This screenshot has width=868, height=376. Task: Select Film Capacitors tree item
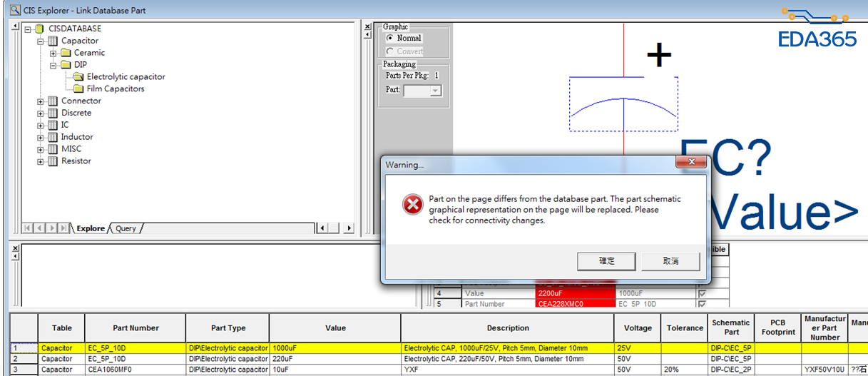pos(116,88)
